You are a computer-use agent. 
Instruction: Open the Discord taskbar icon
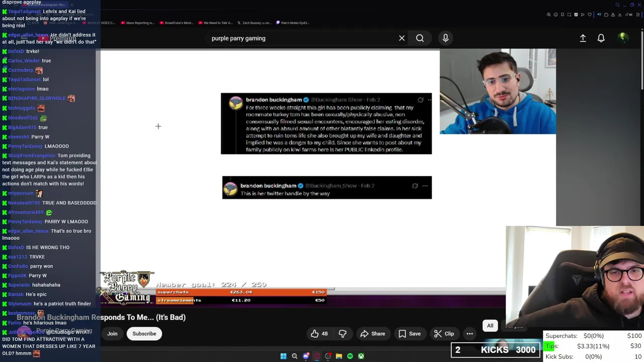pos(305,356)
